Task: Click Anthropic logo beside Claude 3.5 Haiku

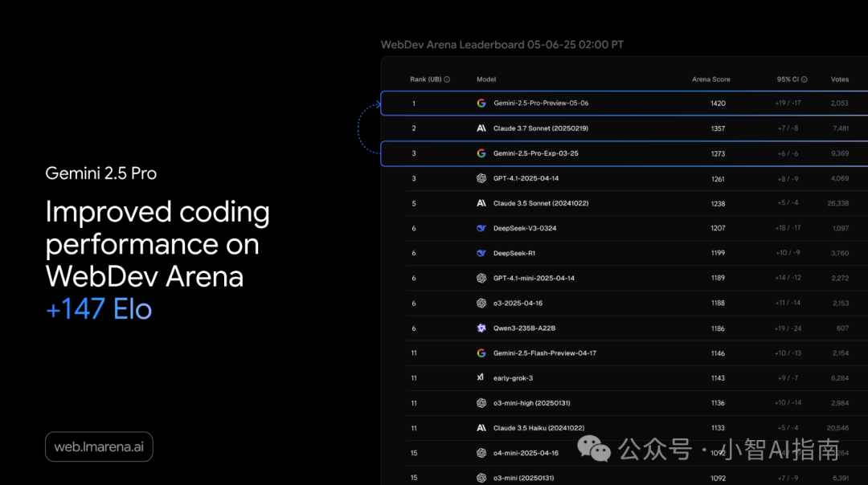Action: point(481,428)
